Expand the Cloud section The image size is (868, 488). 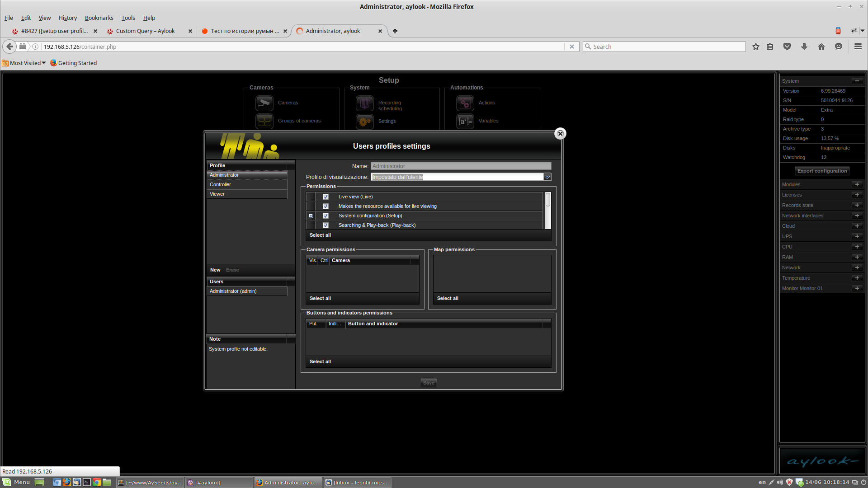[857, 226]
